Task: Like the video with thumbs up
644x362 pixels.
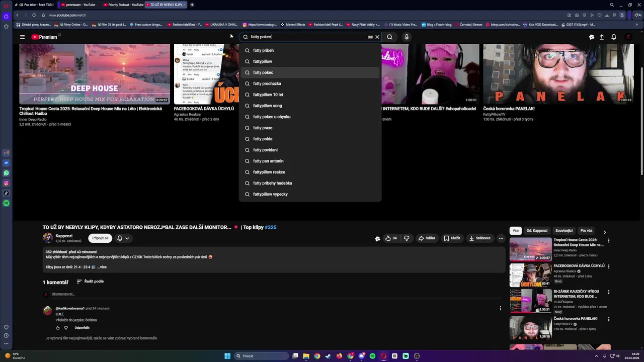Action: 391,238
